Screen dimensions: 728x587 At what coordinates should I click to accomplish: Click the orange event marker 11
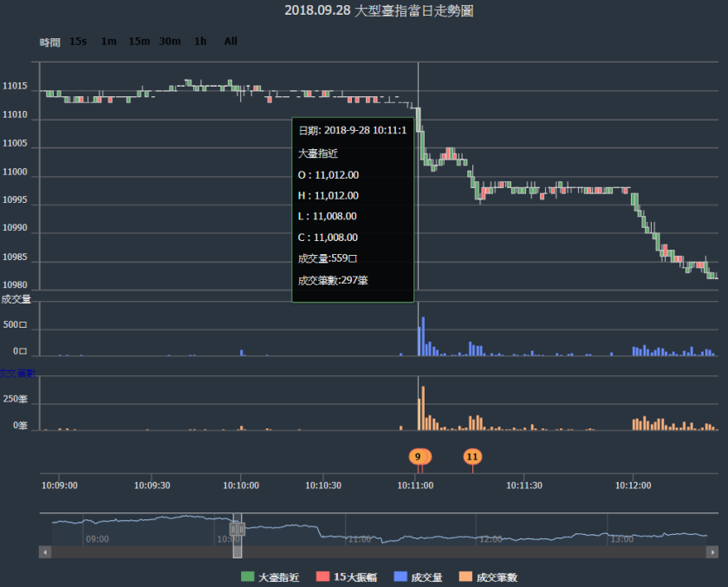pyautogui.click(x=472, y=456)
